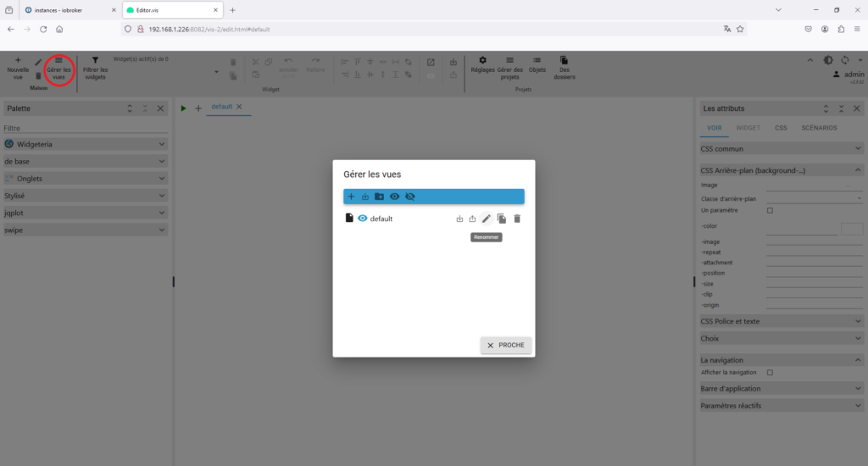Image resolution: width=868 pixels, height=466 pixels.
Task: Switch to the VOIR attributes tab
Action: pos(714,128)
